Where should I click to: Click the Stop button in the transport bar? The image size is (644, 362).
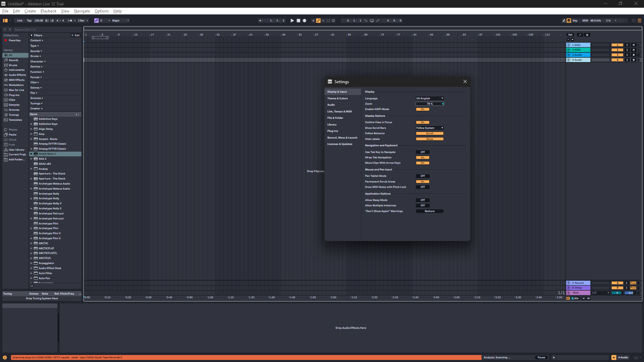298,20
